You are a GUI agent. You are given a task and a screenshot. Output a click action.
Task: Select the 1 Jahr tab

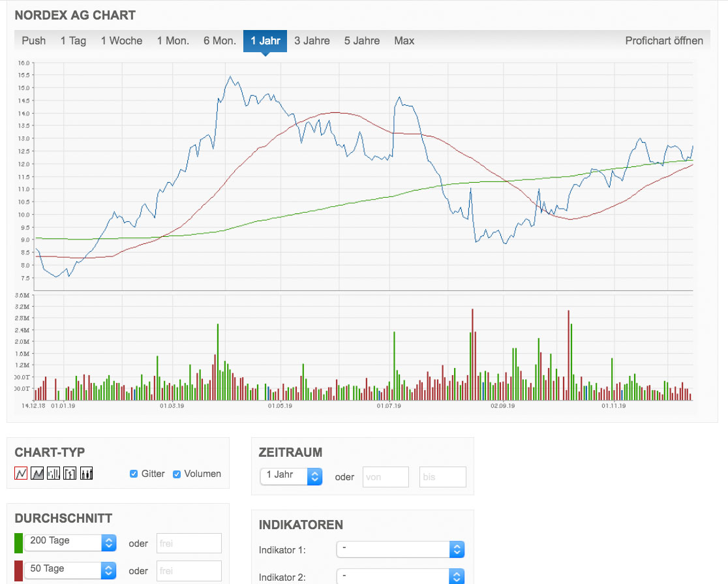click(265, 41)
